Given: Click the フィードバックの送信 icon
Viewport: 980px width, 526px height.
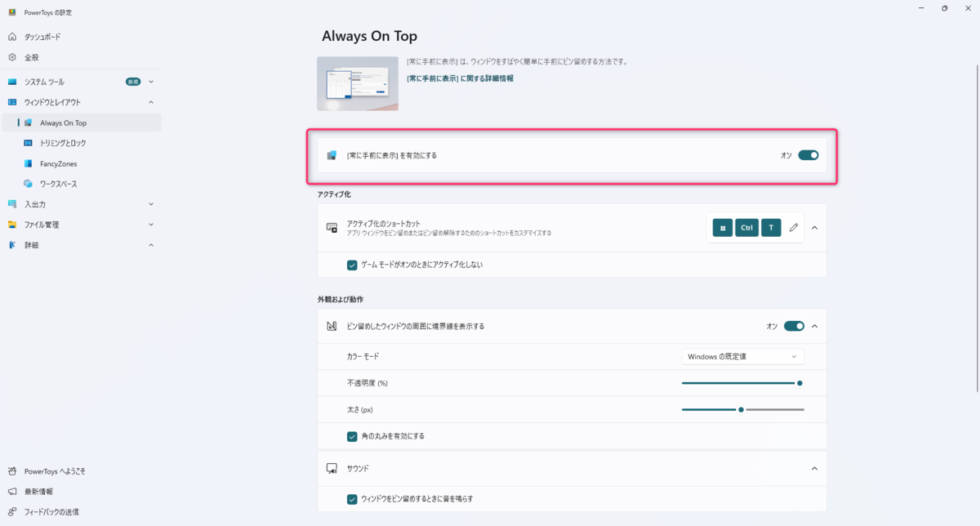Looking at the screenshot, I should tap(12, 512).
